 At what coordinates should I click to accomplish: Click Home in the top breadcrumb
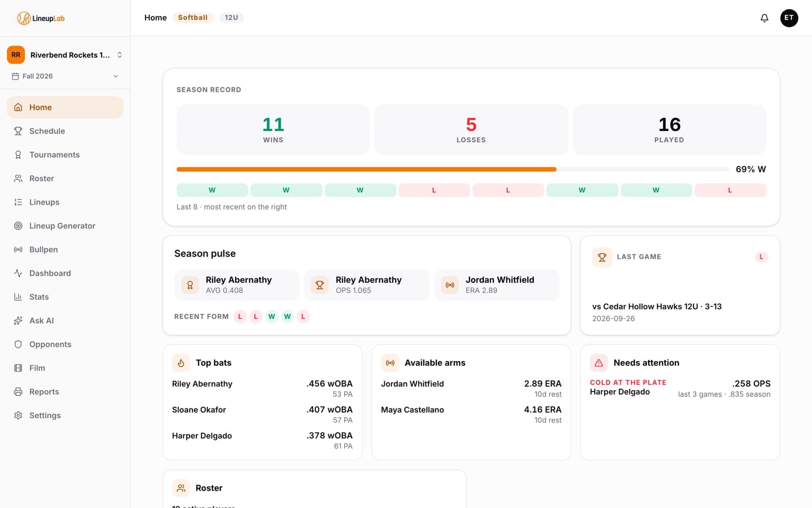[x=155, y=18]
